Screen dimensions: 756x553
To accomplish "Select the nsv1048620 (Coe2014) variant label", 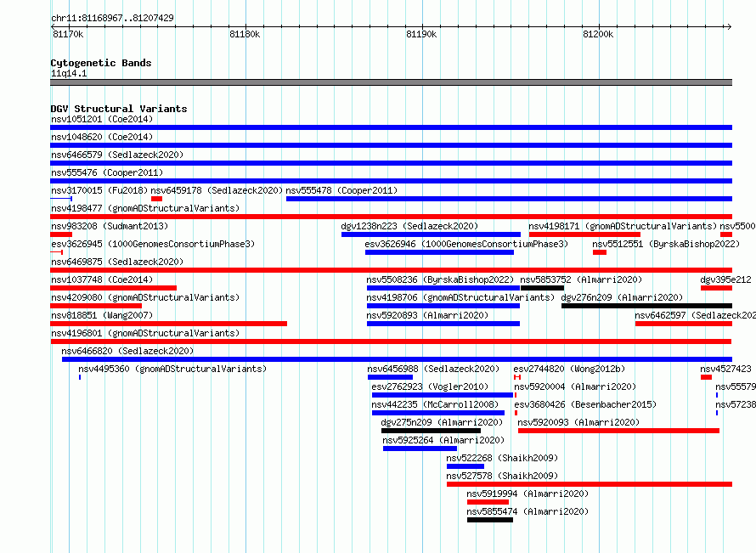I will 102,137.
